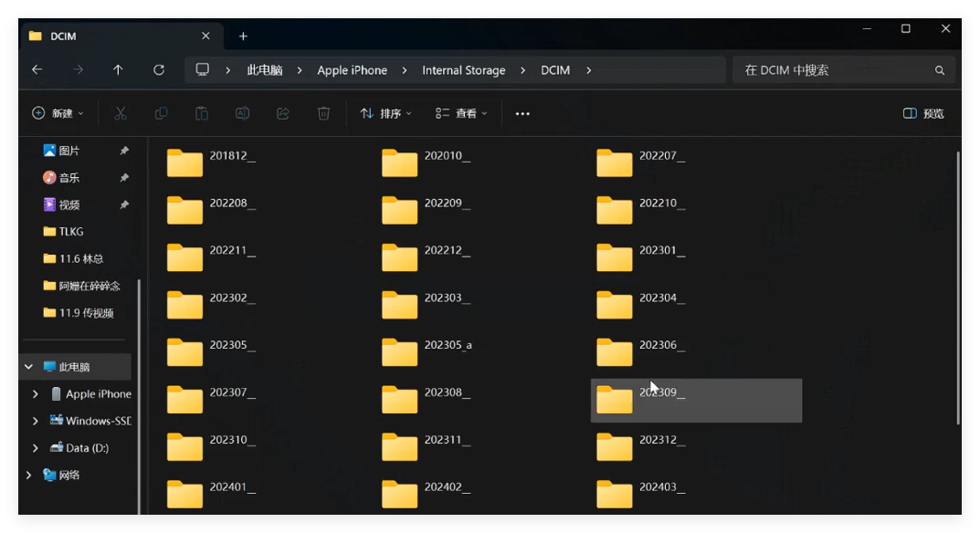Toggle the 预览 preview pane

(x=922, y=112)
